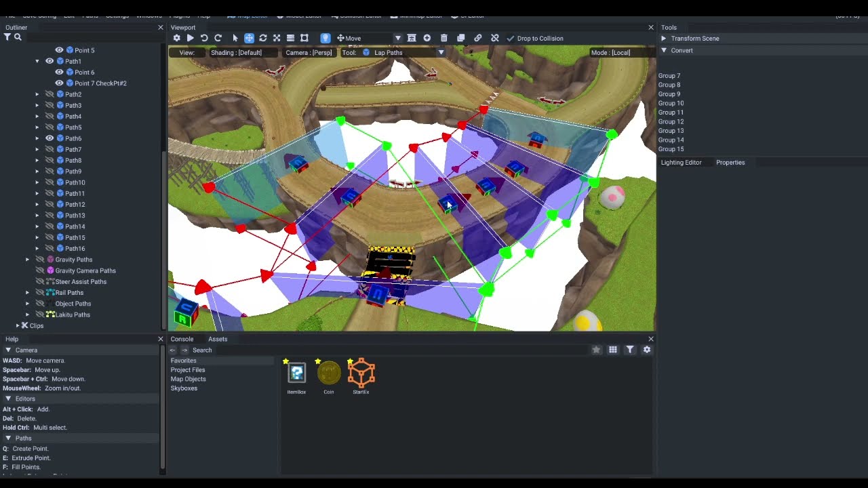The image size is (868, 488).
Task: Toggle visibility eye of Point 6
Action: coord(59,73)
